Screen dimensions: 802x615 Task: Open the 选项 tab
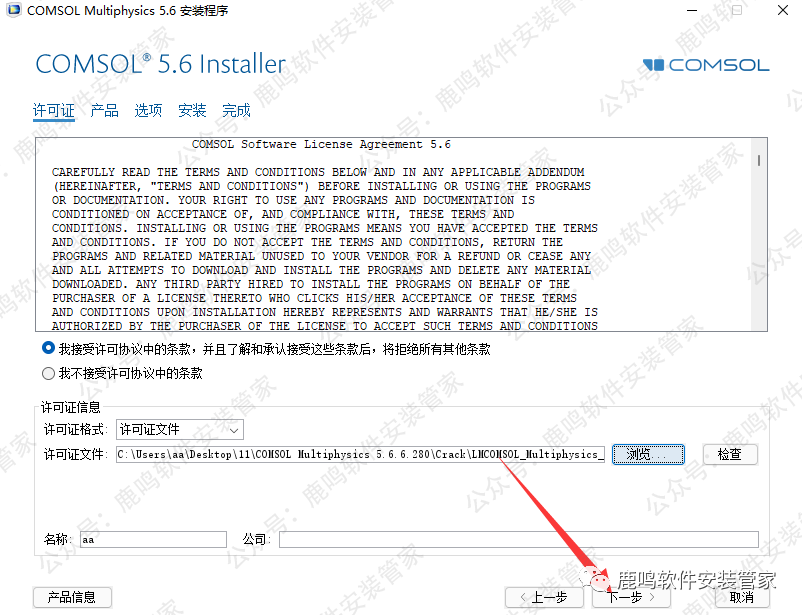coord(148,110)
